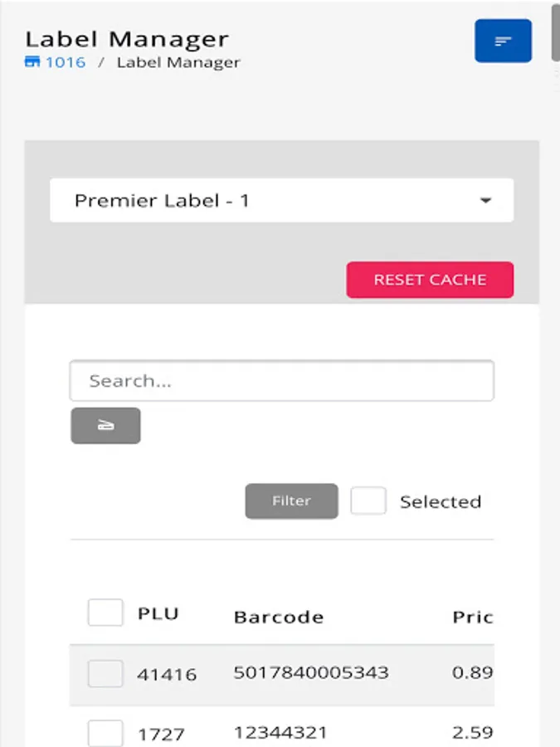
Task: Tick the select-all checkbox beside PLU header
Action: [x=105, y=613]
